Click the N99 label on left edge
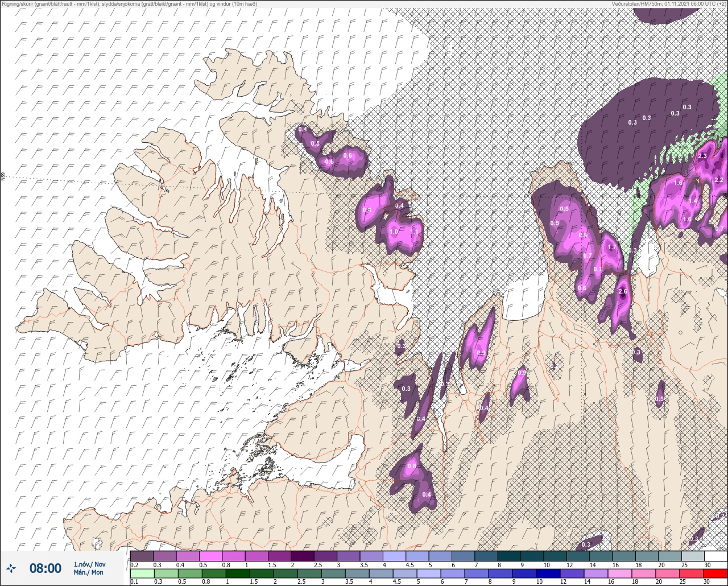 point(3,177)
